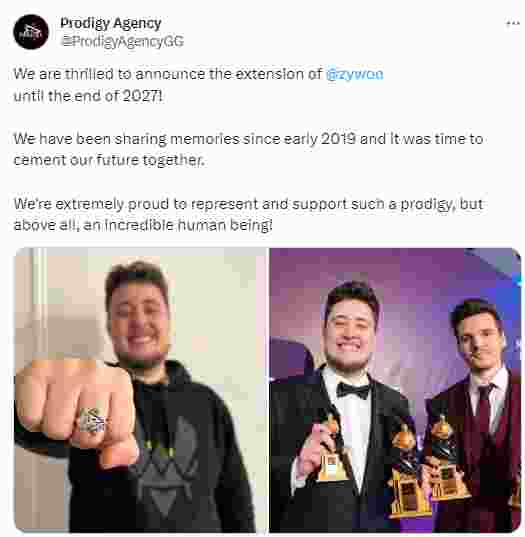Click the 'We are thrilled to announce' line

pyautogui.click(x=198, y=74)
